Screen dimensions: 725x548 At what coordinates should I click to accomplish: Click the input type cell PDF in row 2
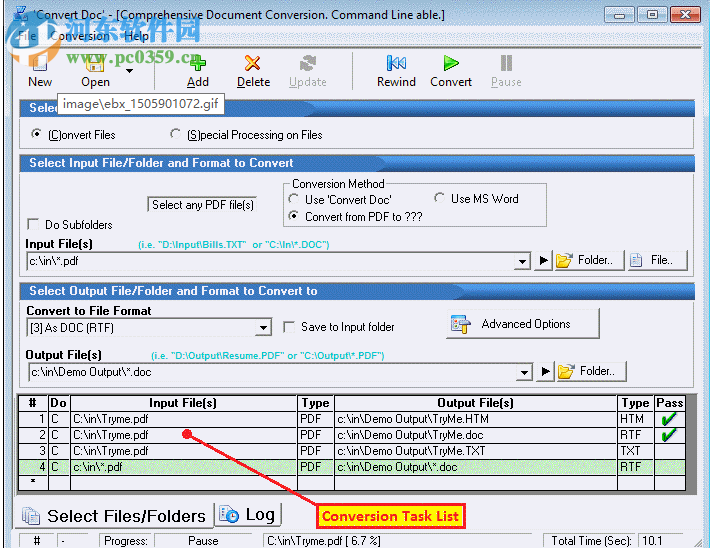click(315, 435)
